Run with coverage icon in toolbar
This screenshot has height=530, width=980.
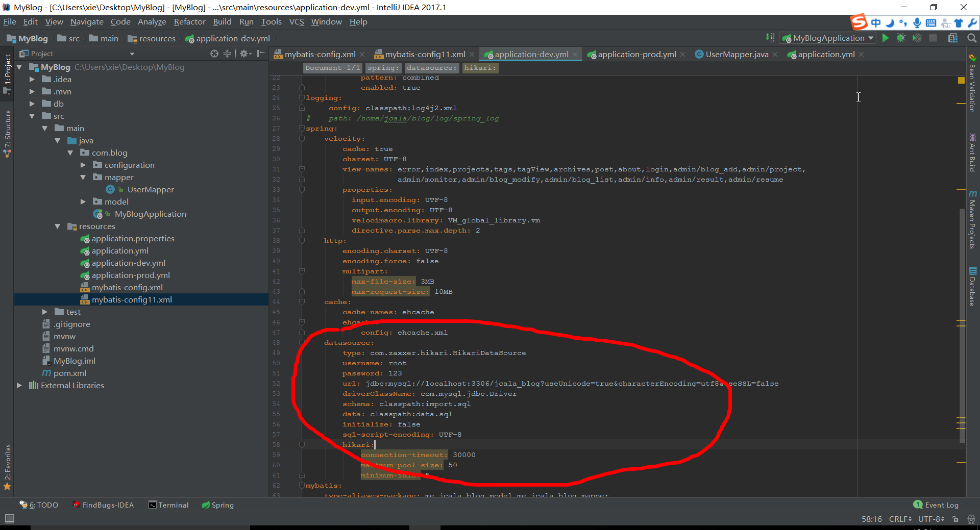tap(917, 38)
